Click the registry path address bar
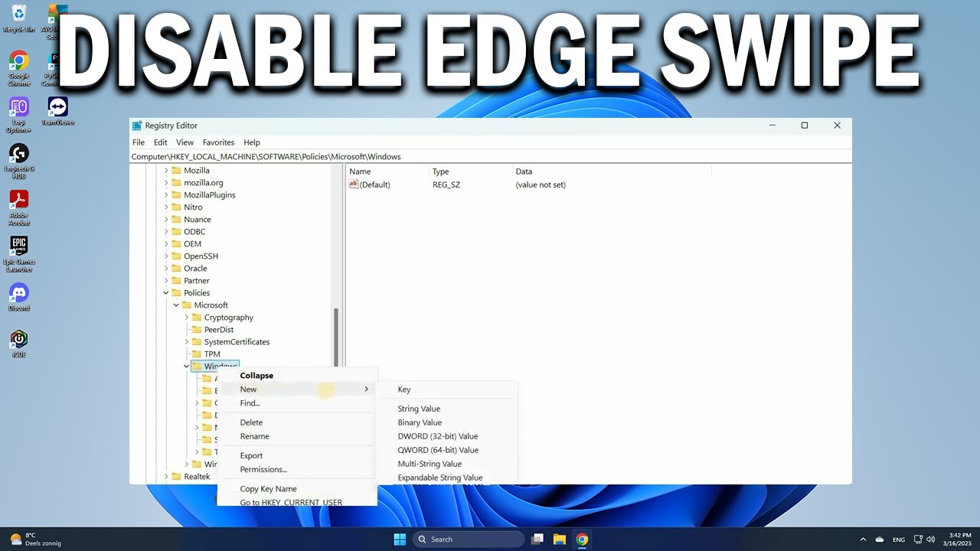Screen dimensions: 980x551 click(490, 156)
